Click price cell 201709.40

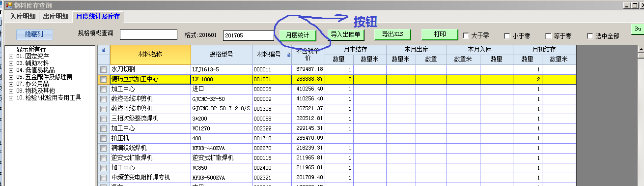(x=308, y=178)
